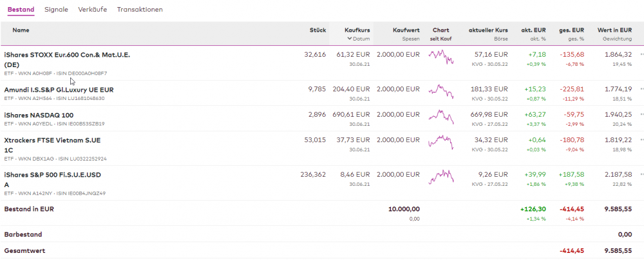Click the iShares S&P 500 mini chart
Image resolution: width=644 pixels, height=260 pixels.
click(441, 176)
